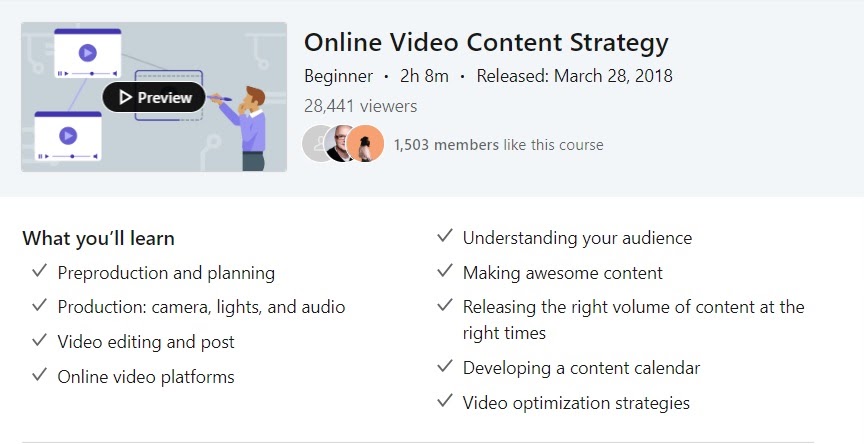
Task: Click 'Preproduction and planning' item
Action: (166, 273)
